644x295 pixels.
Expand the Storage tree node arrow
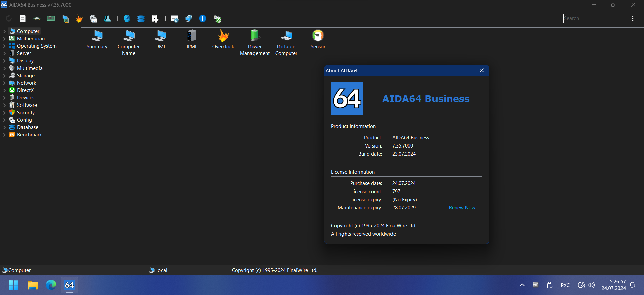coord(4,76)
